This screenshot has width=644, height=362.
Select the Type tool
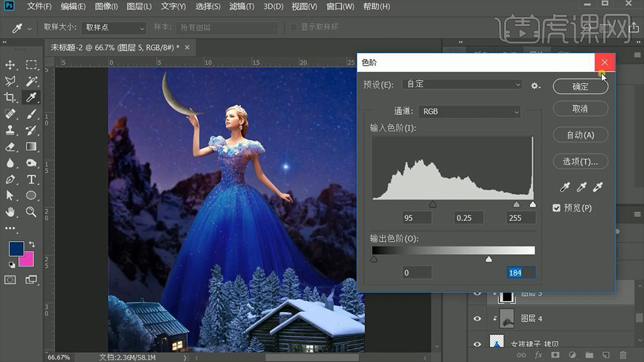click(x=31, y=179)
